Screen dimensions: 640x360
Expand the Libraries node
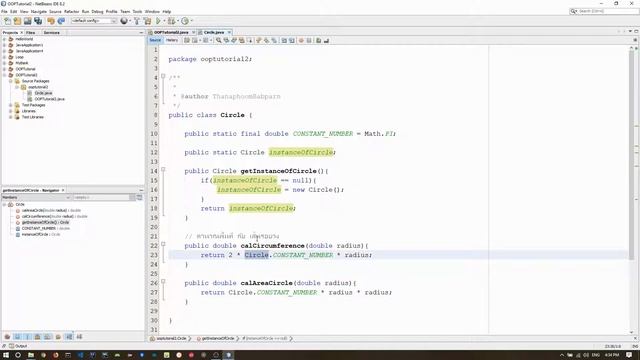11,111
